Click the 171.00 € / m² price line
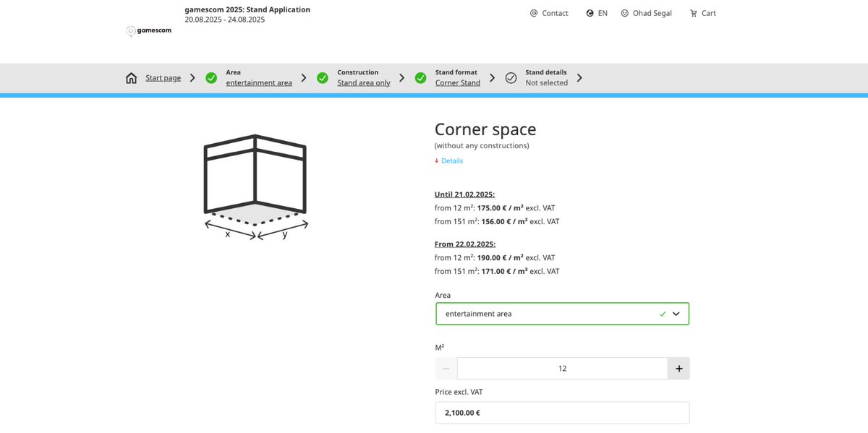Viewport: 868px width, 433px height. coord(497,271)
